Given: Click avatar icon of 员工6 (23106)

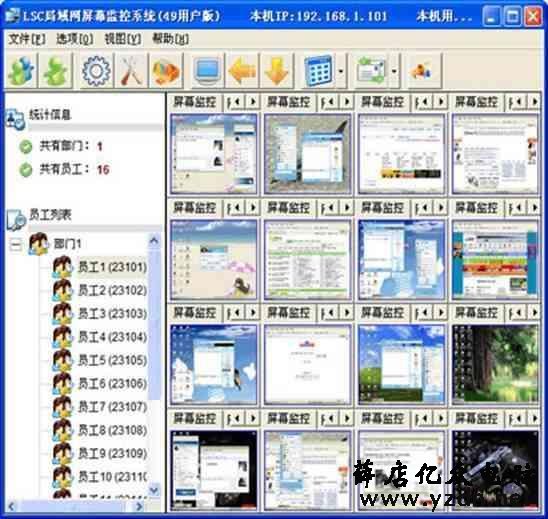Looking at the screenshot, I should 62,383.
